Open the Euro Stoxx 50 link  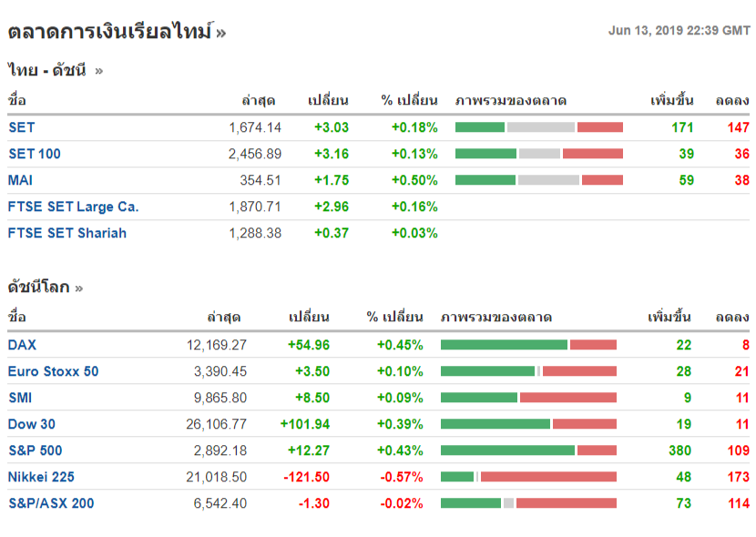point(54,371)
